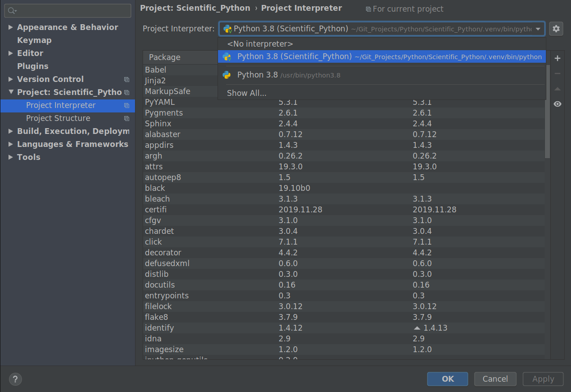571x392 pixels.
Task: Open Plugins settings
Action: click(x=33, y=66)
